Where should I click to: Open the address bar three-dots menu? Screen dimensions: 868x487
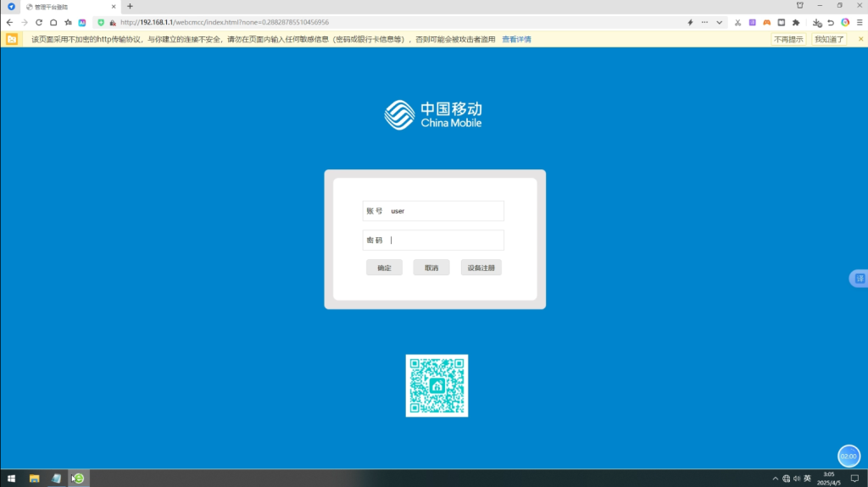704,22
